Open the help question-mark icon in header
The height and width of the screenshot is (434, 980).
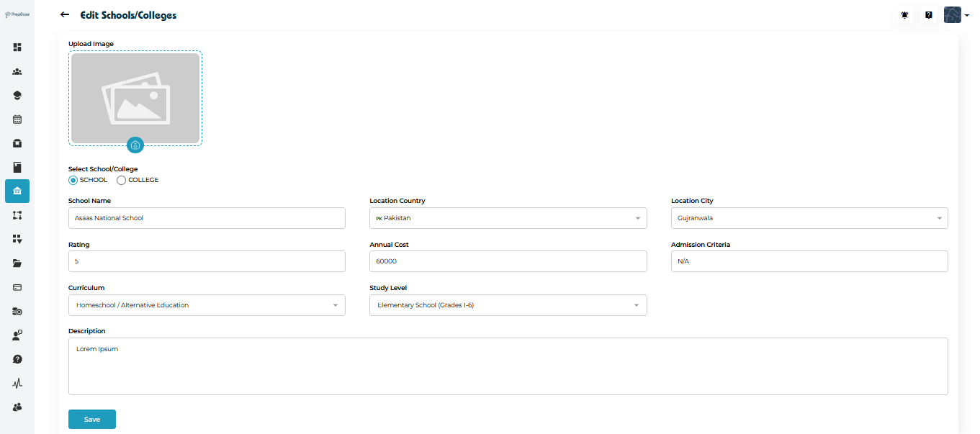coord(929,15)
